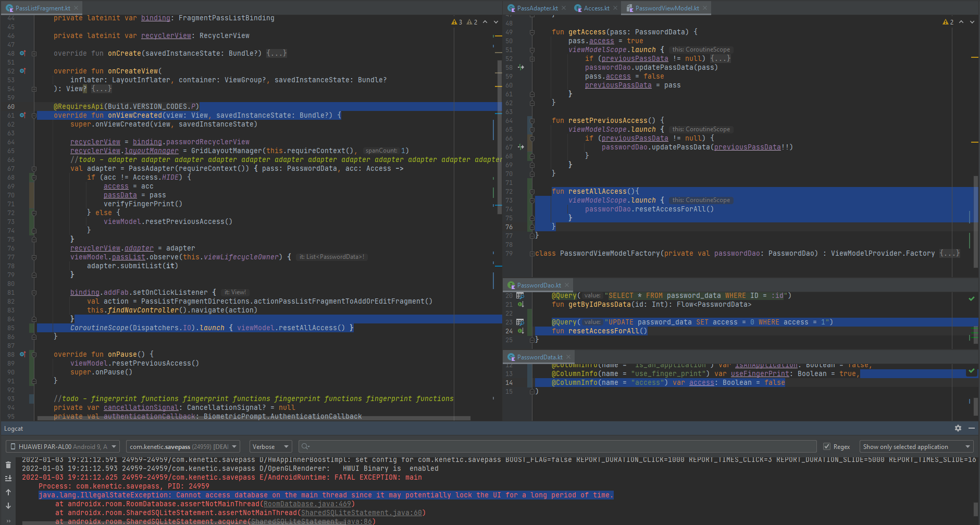The image size is (980, 525).
Task: Click the override gutter icon beside onCreate line 48
Action: coord(22,53)
